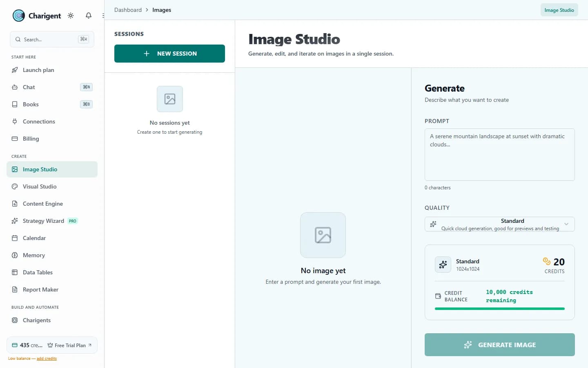Viewport: 588px width, 368px height.
Task: Click the sparkle icon in Quality dropdown
Action: click(433, 224)
